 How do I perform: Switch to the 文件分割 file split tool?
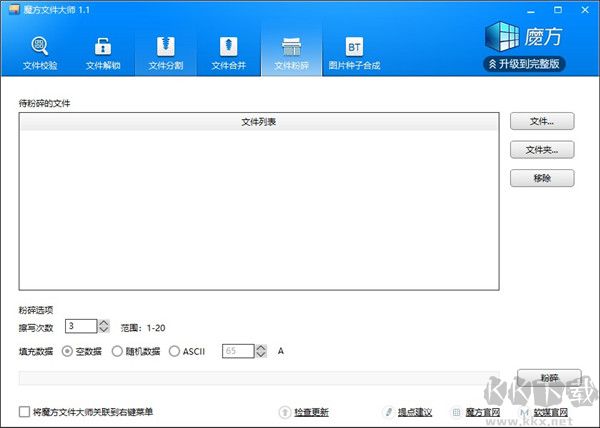167,54
